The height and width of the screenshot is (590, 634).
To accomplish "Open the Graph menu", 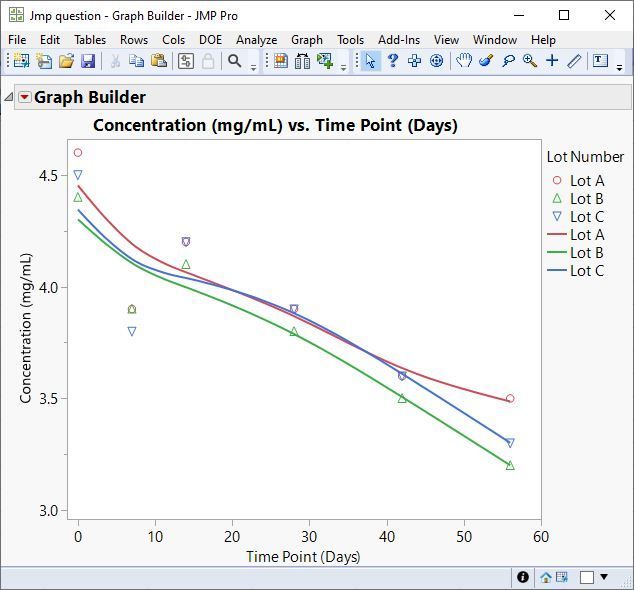I will (307, 40).
